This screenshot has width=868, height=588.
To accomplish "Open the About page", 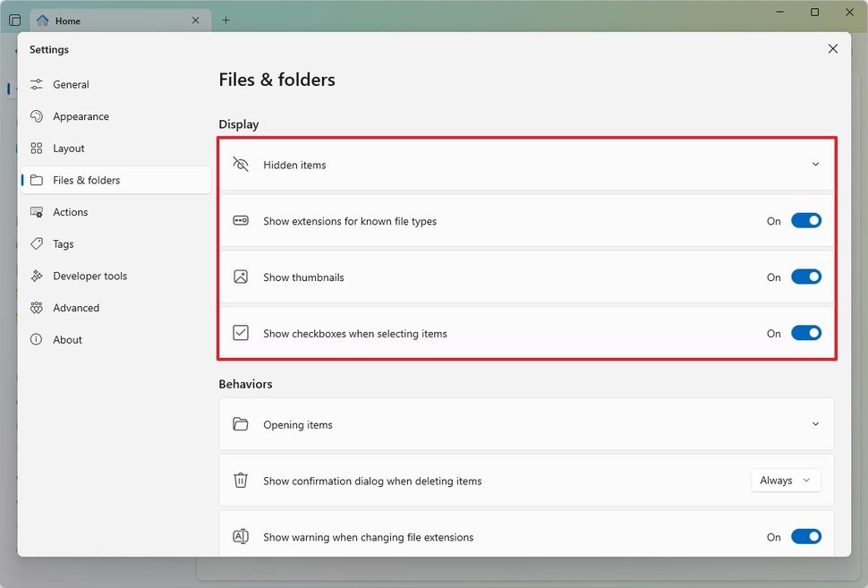I will coord(66,339).
